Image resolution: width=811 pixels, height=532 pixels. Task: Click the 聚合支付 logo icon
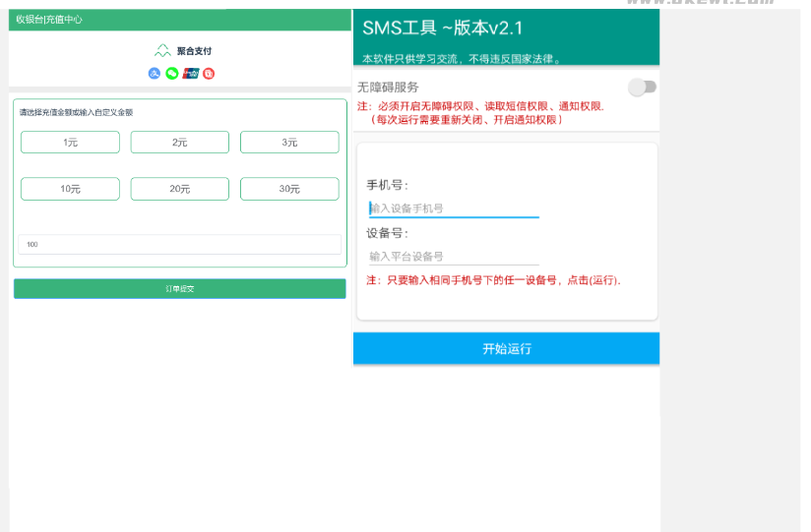pyautogui.click(x=162, y=51)
